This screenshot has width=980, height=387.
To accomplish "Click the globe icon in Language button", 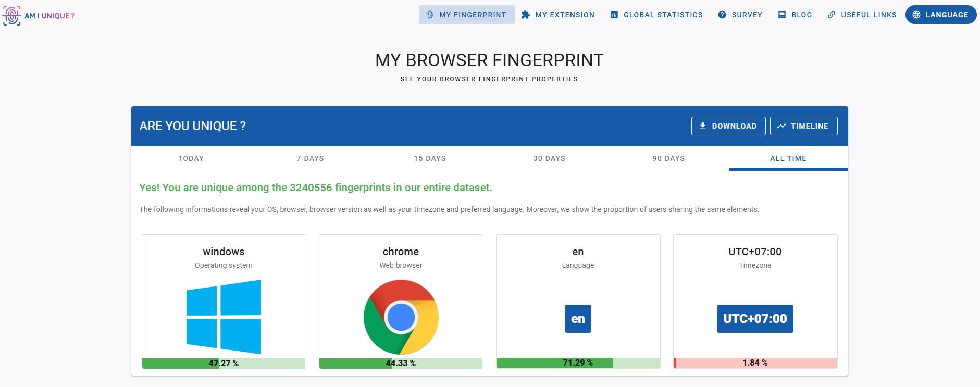I will tap(916, 15).
